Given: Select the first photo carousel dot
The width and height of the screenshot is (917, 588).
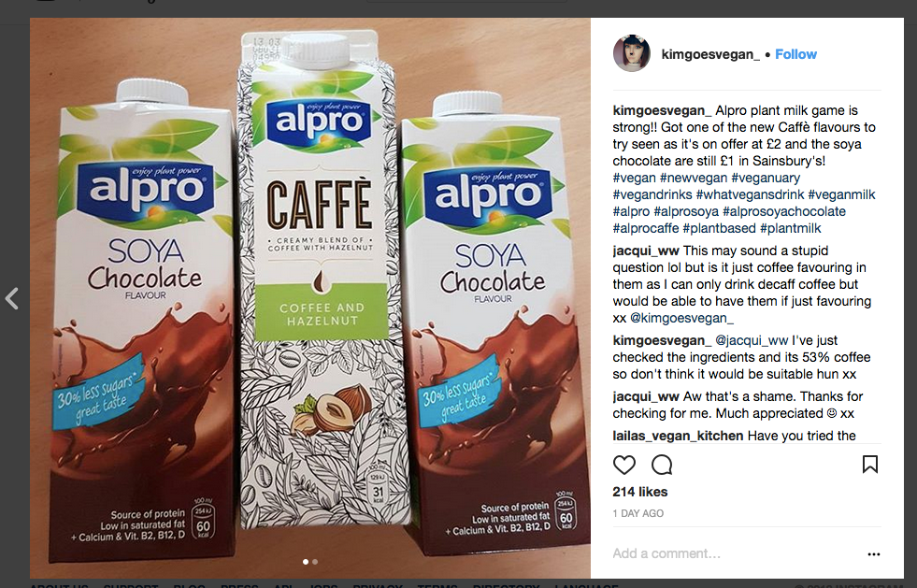Looking at the screenshot, I should point(306,562).
